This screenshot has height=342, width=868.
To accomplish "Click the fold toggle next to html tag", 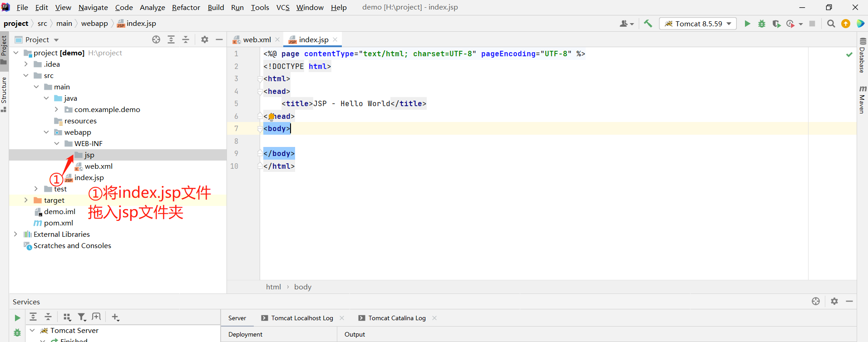I will pyautogui.click(x=260, y=79).
